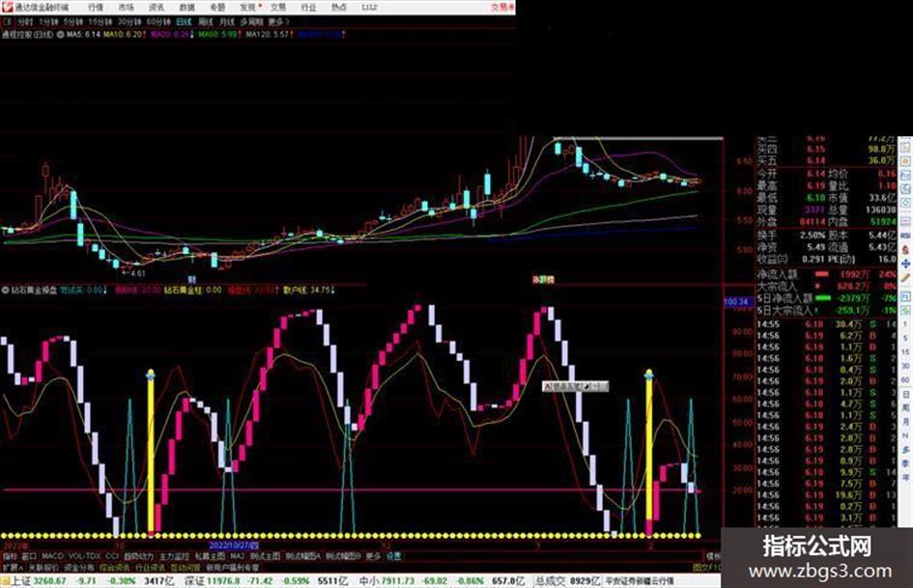Open the 新用户福利专享 link
913x588 pixels.
(232, 567)
